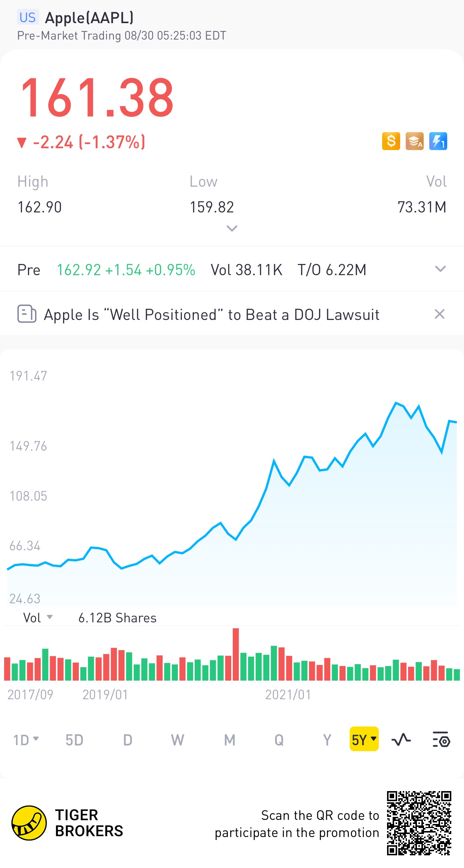Open the chart indicator waveform icon
Image resolution: width=464 pixels, height=868 pixels.
[x=401, y=740]
